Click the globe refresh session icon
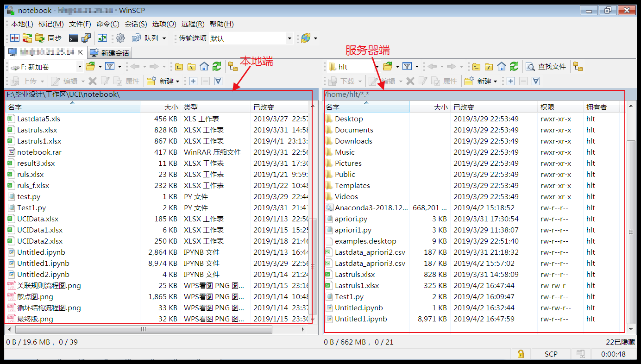This screenshot has width=641, height=364. pos(306,38)
